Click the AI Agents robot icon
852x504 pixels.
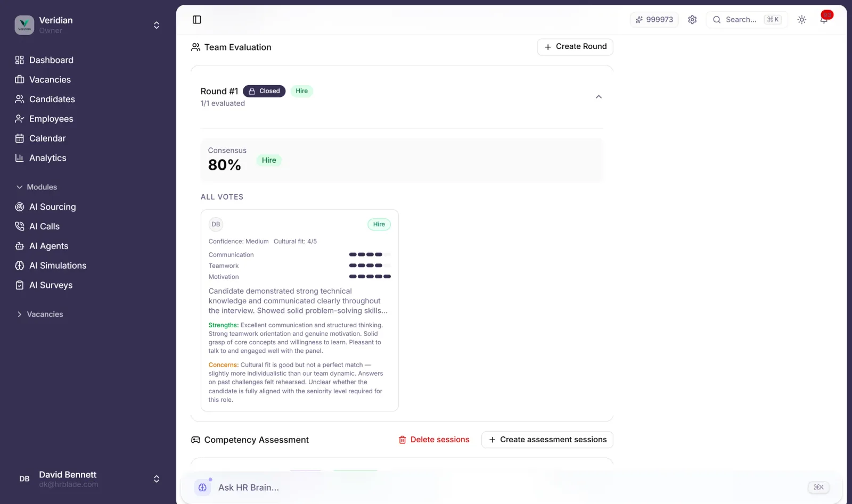tap(20, 246)
